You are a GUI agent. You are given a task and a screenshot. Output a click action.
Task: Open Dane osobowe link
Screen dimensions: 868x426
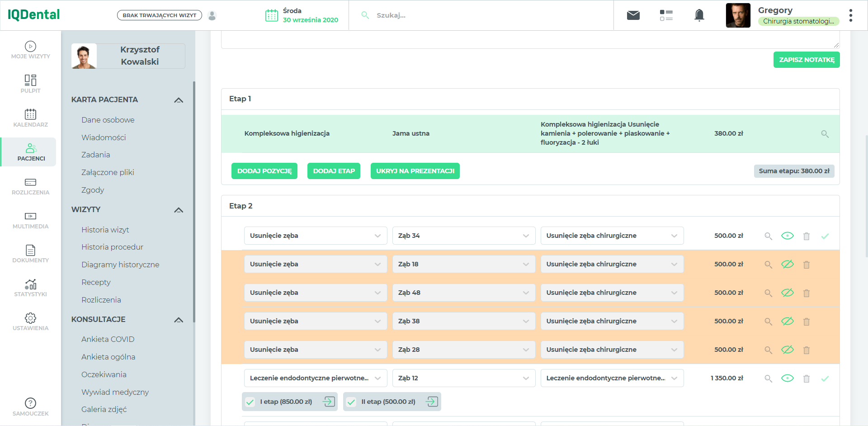pyautogui.click(x=108, y=120)
